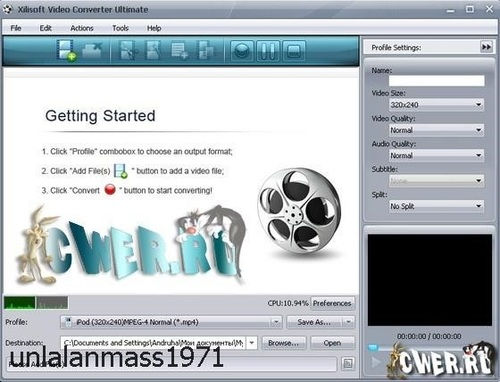Expand the Split dropdown showing No Split
The height and width of the screenshot is (382, 500).
pyautogui.click(x=479, y=206)
